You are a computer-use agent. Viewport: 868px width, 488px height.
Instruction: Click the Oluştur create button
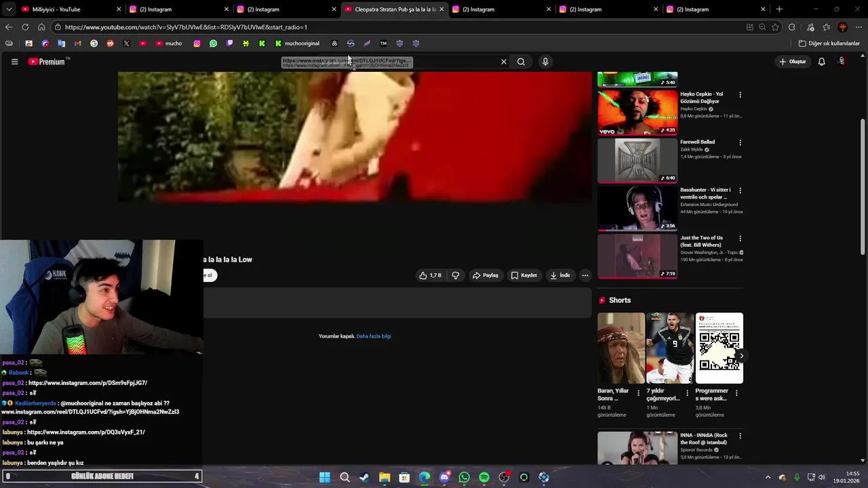click(792, 62)
